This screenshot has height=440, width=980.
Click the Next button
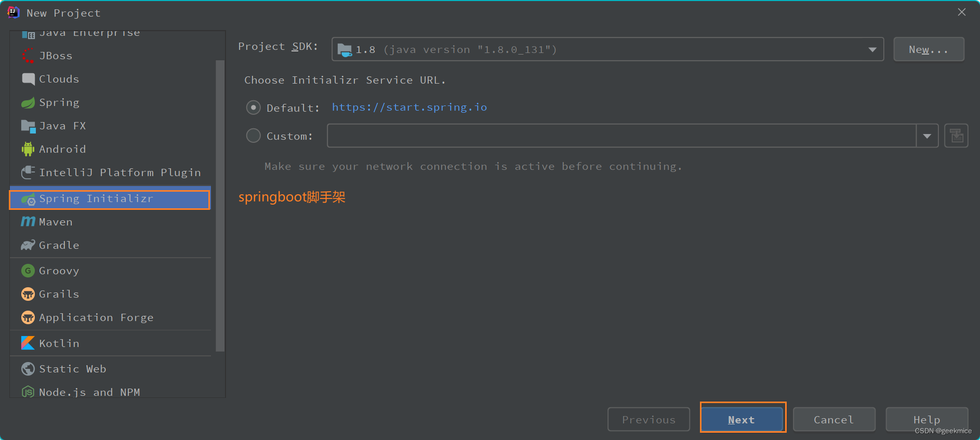click(741, 419)
